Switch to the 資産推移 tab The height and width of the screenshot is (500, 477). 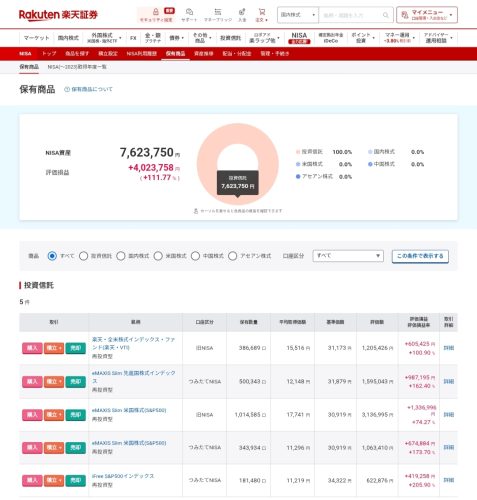204,54
